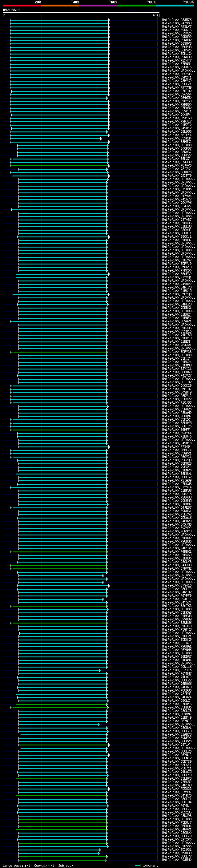Click the cyan ~100% identity scale segment
Viewport: 197px width, 868px height.
[x=175, y=6]
